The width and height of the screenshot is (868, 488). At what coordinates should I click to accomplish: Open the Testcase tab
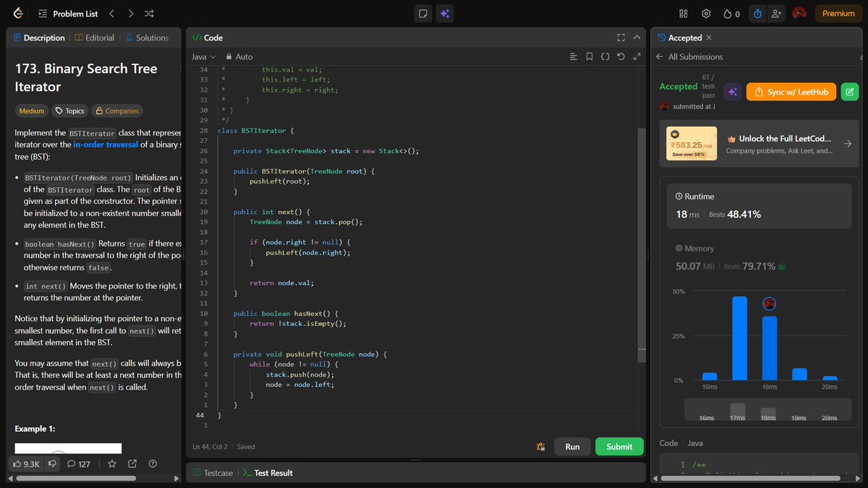pyautogui.click(x=213, y=473)
